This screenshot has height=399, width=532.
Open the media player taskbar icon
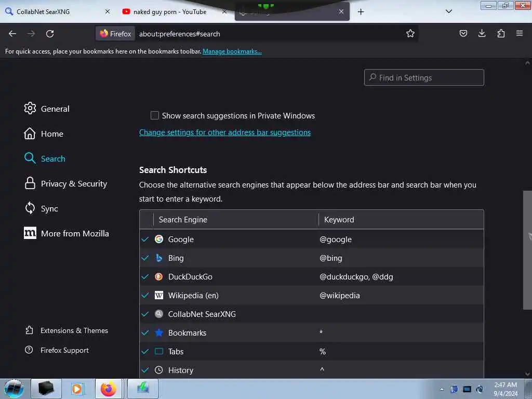point(77,389)
